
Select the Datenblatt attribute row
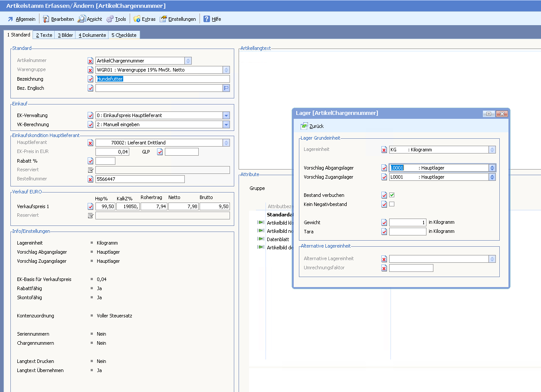tap(278, 239)
